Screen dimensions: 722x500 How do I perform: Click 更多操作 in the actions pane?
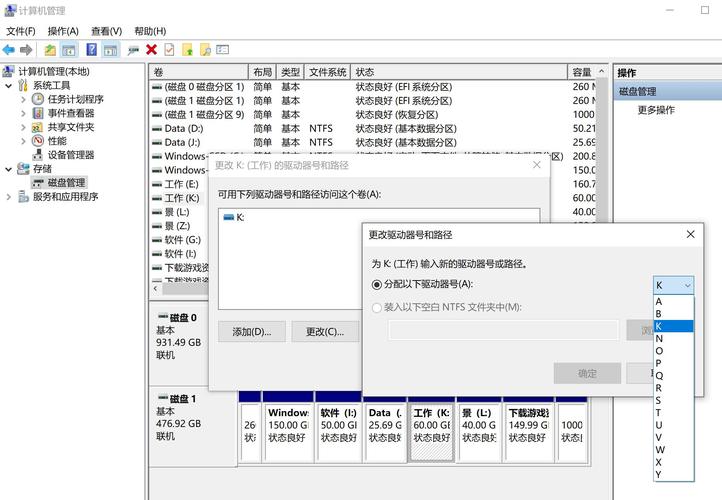(x=656, y=110)
